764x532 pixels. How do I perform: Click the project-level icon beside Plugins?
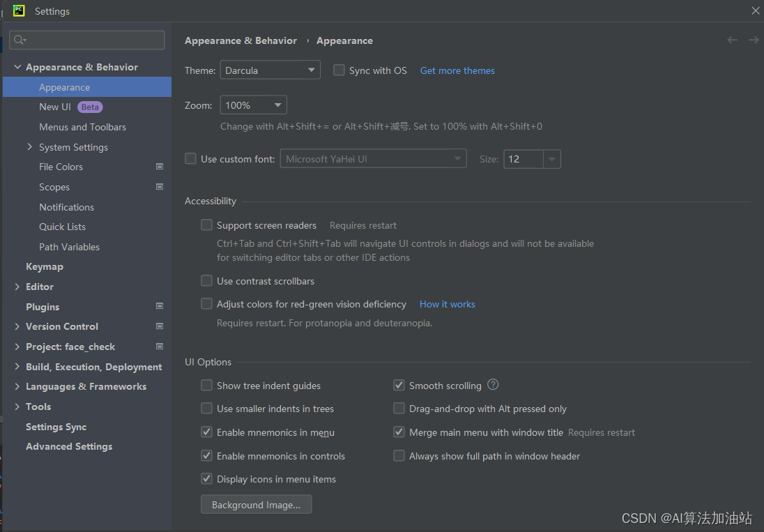tap(160, 306)
